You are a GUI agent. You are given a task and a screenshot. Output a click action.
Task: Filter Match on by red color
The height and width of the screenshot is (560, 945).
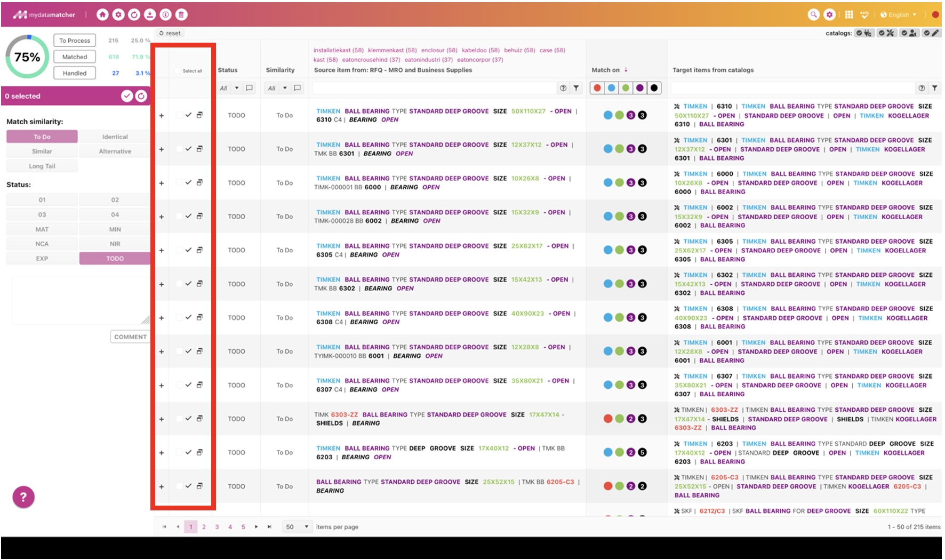(x=597, y=88)
